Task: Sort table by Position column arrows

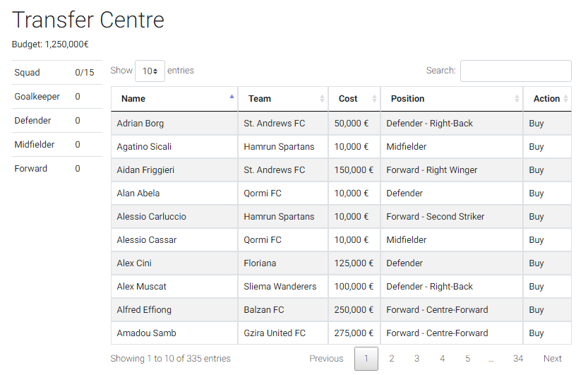Action: coord(517,99)
